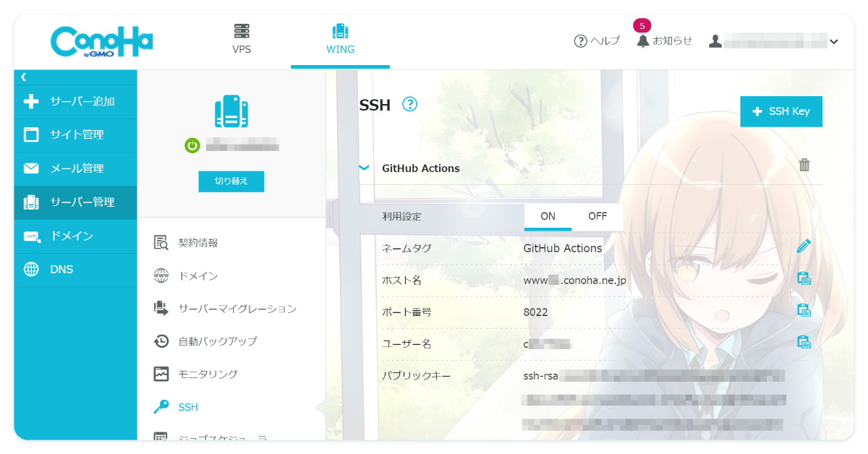
Task: Delete GitHub Actions key with trash icon
Action: [804, 165]
